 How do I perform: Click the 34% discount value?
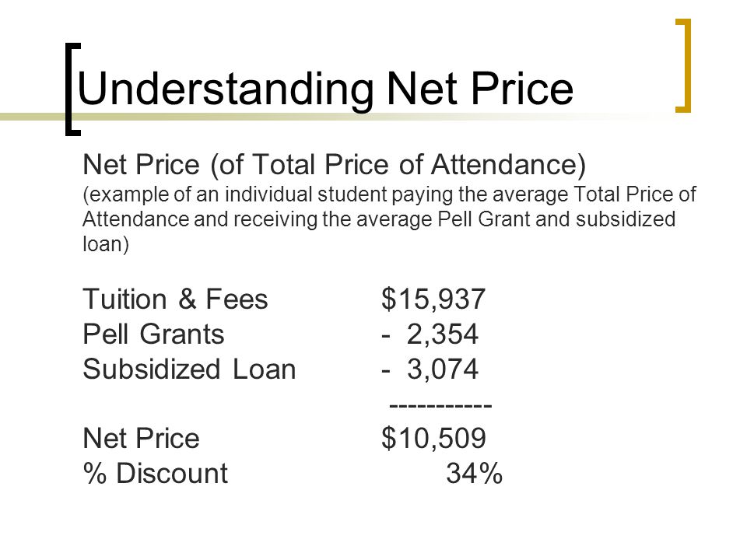474,474
